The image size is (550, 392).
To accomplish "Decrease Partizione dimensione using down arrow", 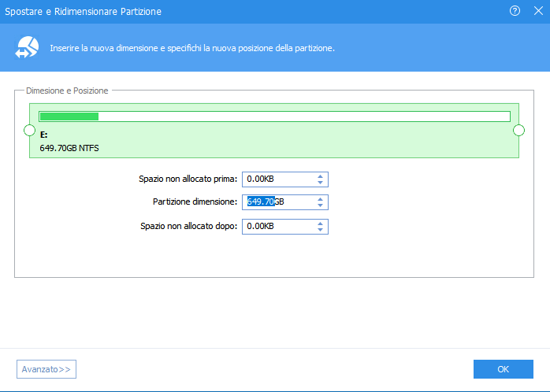I will pos(320,206).
